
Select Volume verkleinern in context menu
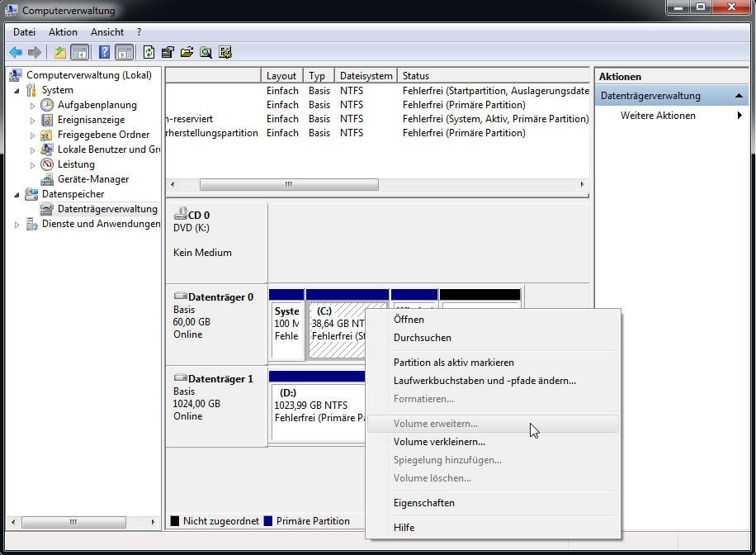tap(493, 442)
